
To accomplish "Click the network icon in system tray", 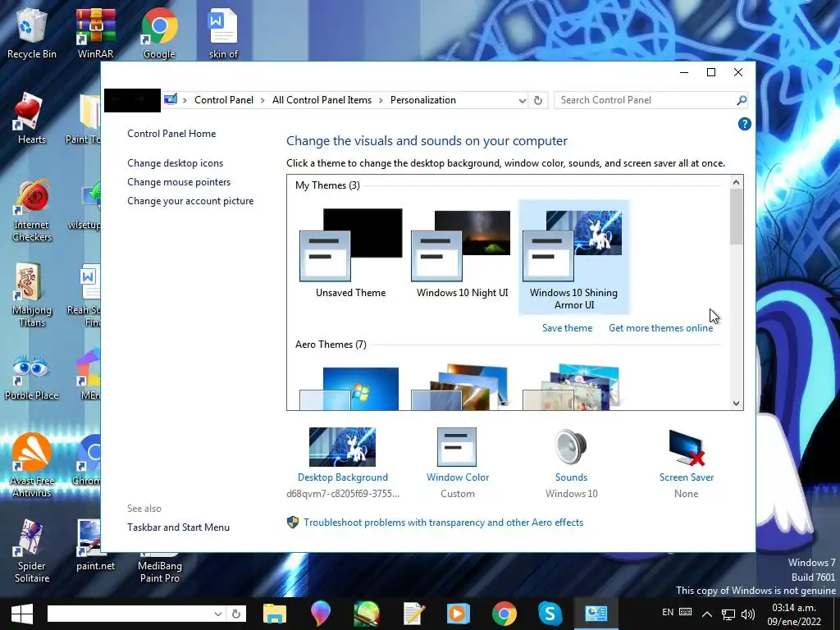I will pos(728,614).
